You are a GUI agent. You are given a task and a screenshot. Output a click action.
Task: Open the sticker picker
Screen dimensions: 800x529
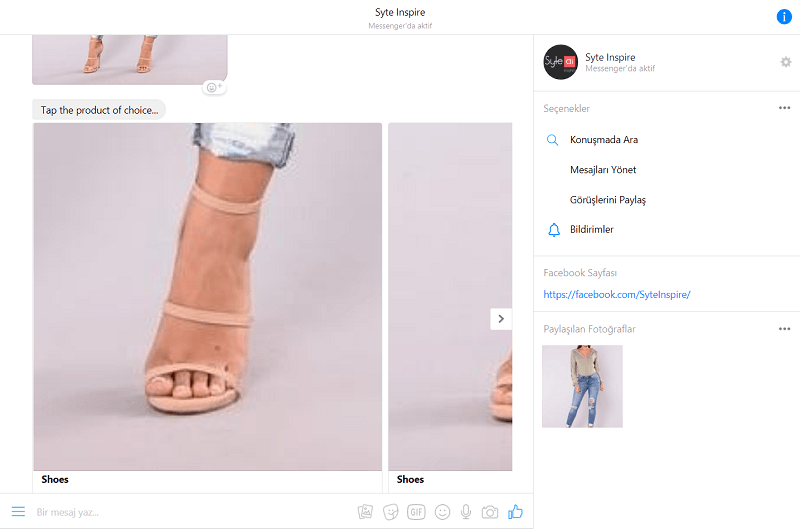(391, 512)
